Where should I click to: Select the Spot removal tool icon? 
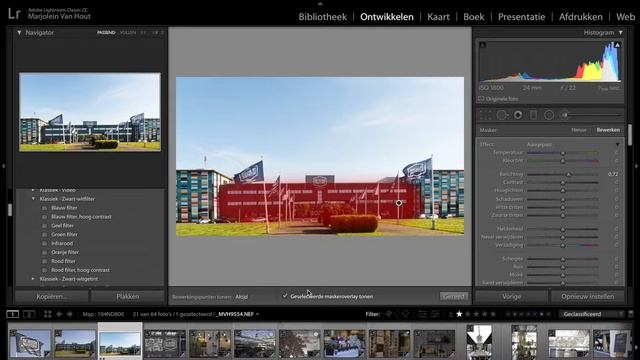[x=502, y=116]
